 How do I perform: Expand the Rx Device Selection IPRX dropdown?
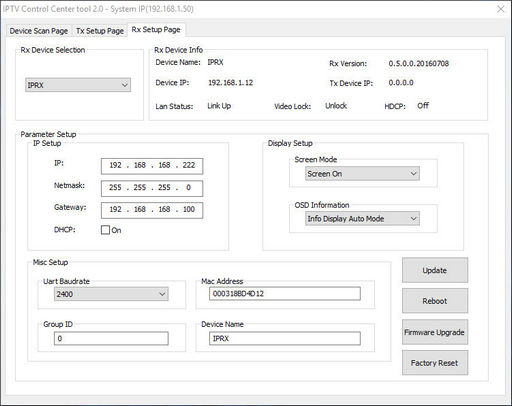pyautogui.click(x=78, y=85)
